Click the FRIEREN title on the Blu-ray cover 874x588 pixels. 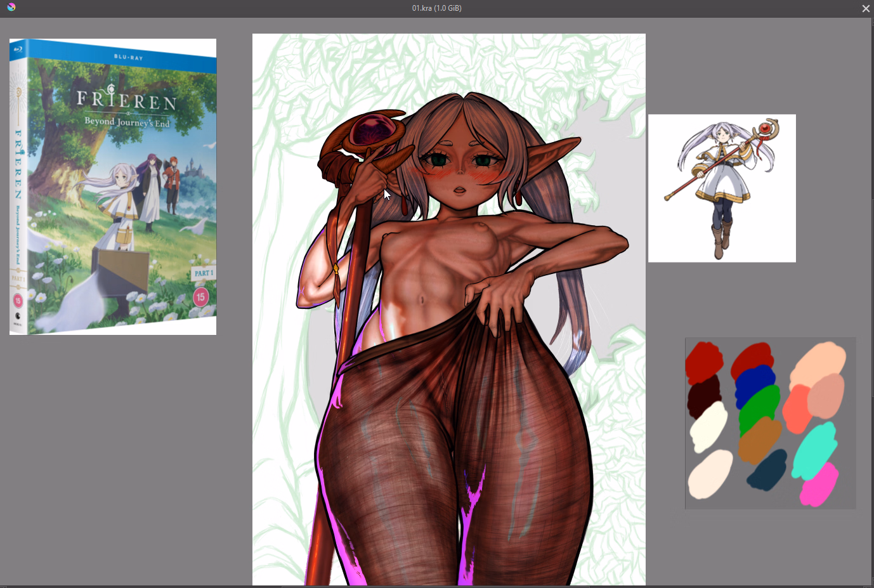126,100
